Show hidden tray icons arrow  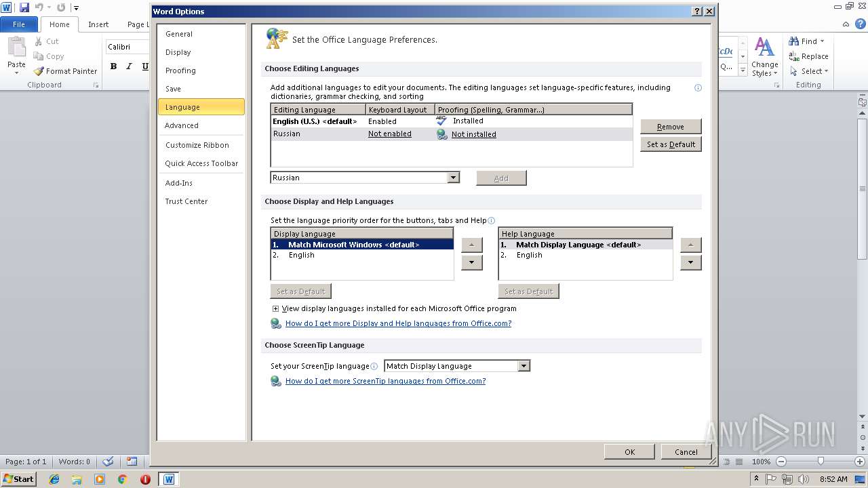click(757, 479)
